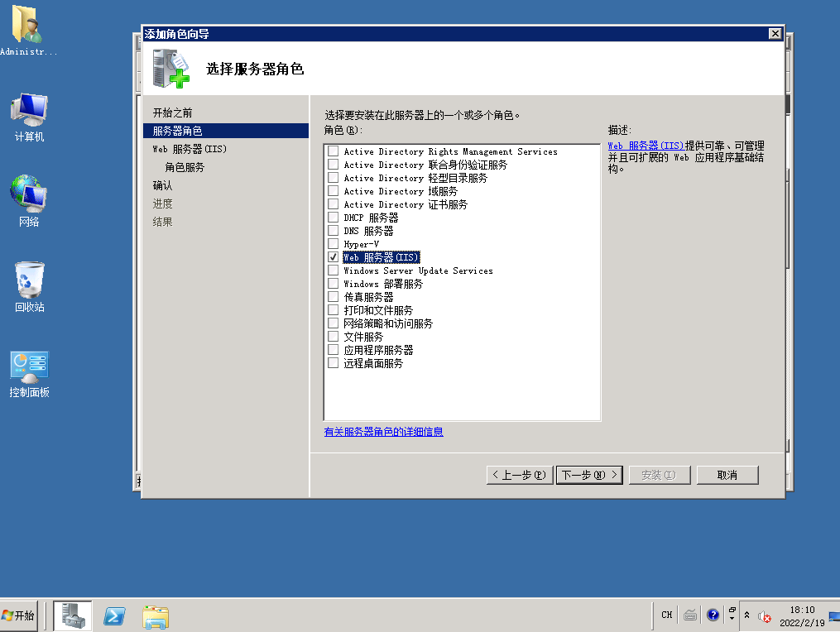This screenshot has width=840, height=632.
Task: Check Active Directory 联合身份验证服务
Action: pyautogui.click(x=334, y=165)
